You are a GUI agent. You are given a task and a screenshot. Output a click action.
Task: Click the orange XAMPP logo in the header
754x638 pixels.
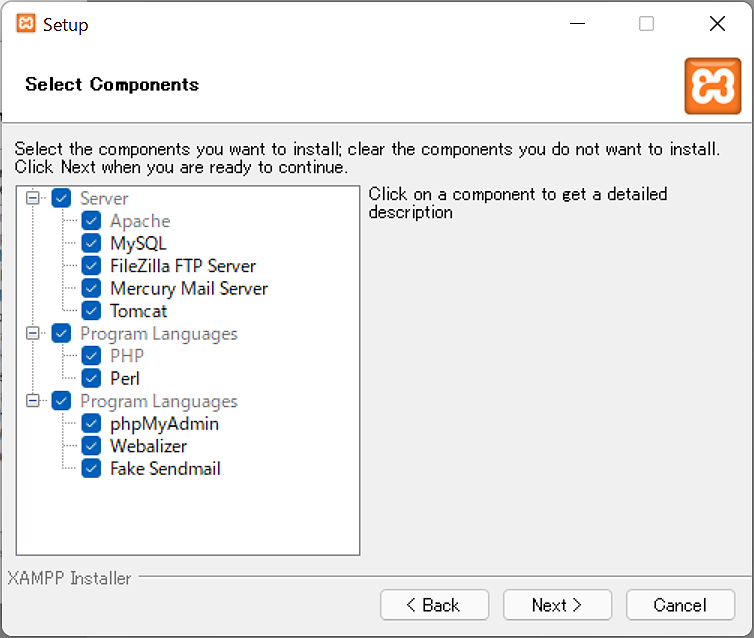(712, 86)
